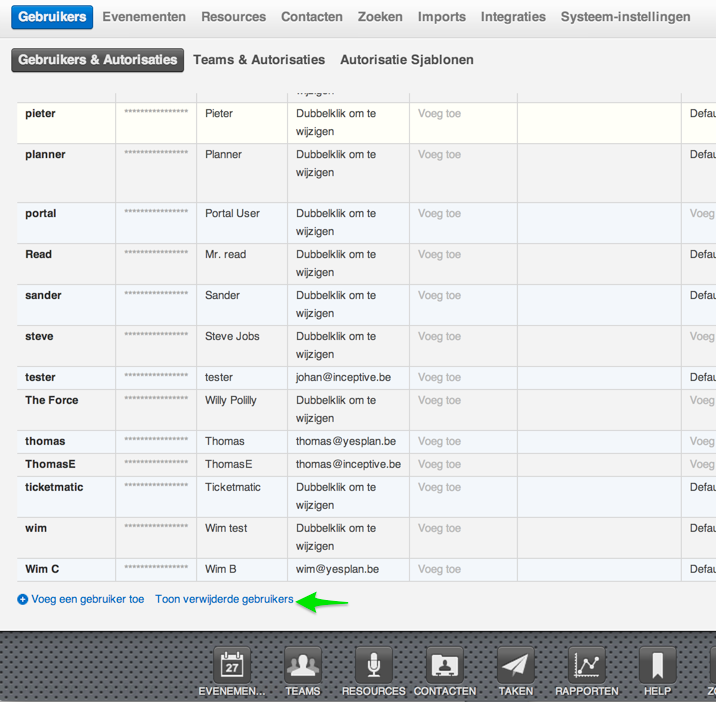Open the Evenementen calendar icon in dock
716x702 pixels.
point(232,665)
